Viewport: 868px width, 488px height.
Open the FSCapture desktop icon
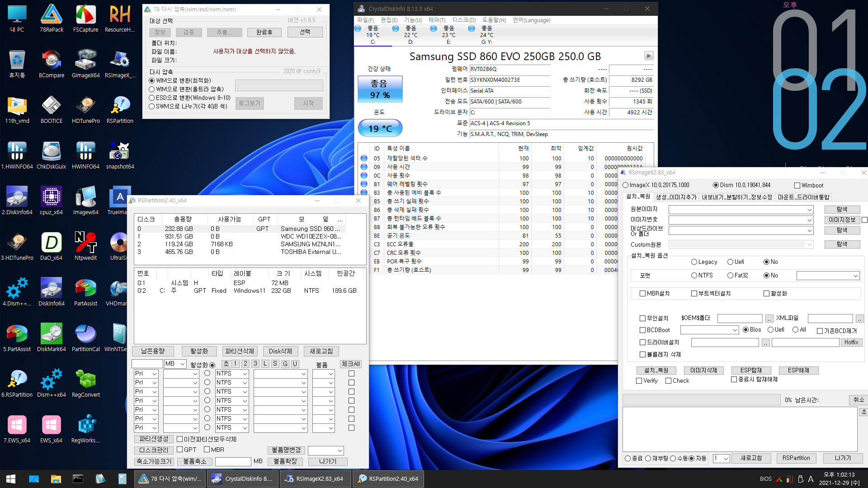tap(85, 18)
